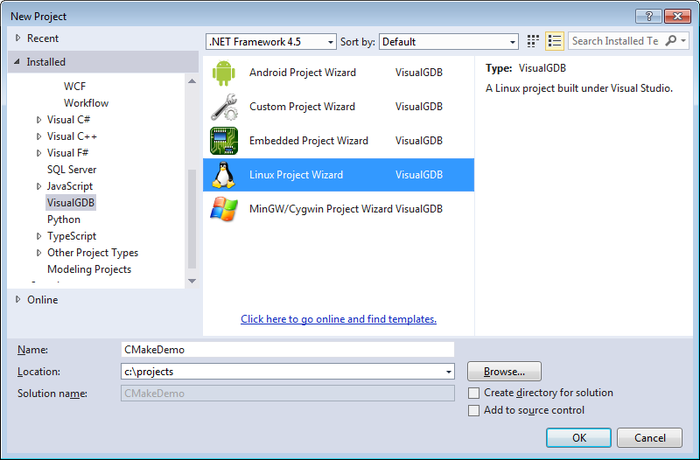The width and height of the screenshot is (700, 460).
Task: Switch to small icons grid view
Action: [x=533, y=41]
